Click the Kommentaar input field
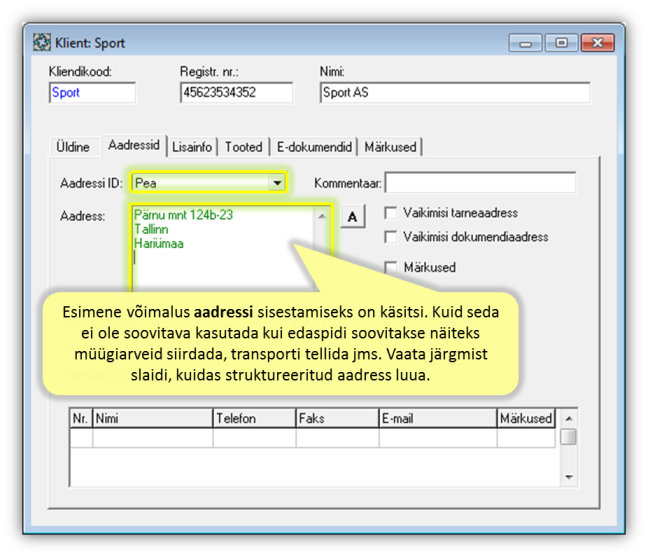The image size is (648, 557). 480,183
